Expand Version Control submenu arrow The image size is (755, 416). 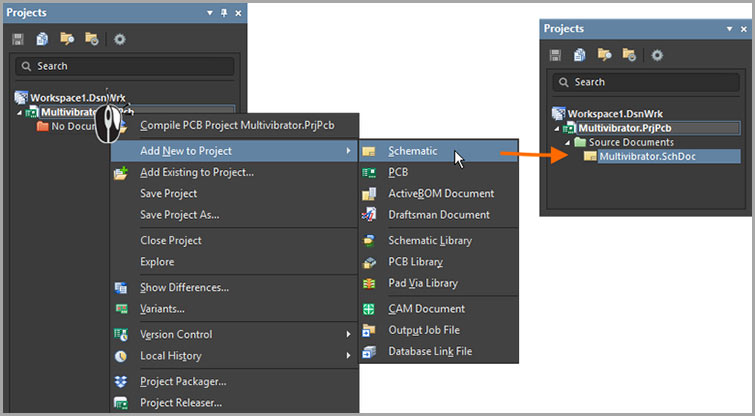click(x=348, y=334)
